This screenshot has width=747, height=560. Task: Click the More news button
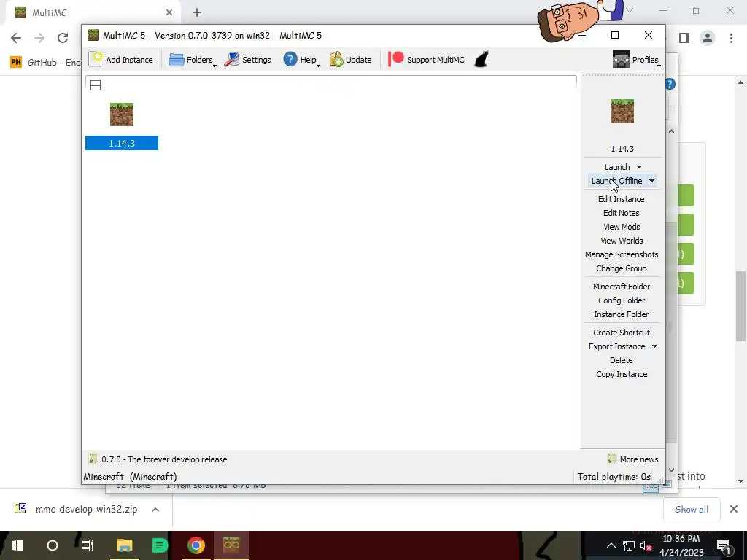tap(632, 459)
